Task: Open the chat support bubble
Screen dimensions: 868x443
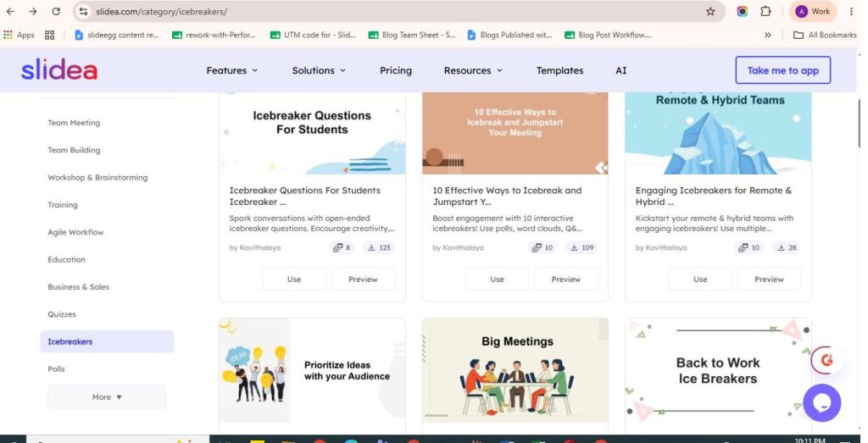Action: tap(822, 402)
